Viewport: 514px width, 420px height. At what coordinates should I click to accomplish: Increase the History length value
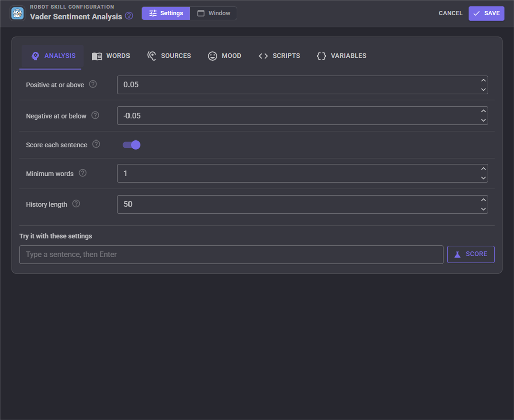(x=483, y=200)
